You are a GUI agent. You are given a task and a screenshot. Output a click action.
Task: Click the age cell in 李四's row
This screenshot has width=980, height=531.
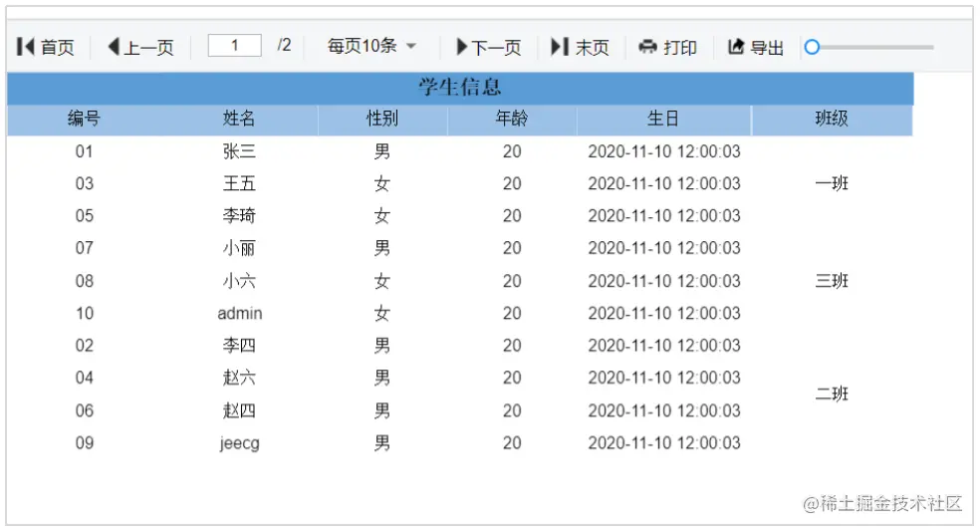click(x=512, y=346)
